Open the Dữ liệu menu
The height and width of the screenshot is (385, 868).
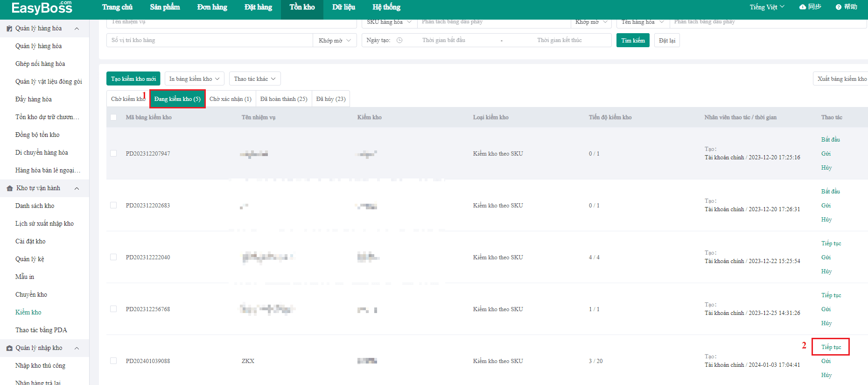(343, 7)
